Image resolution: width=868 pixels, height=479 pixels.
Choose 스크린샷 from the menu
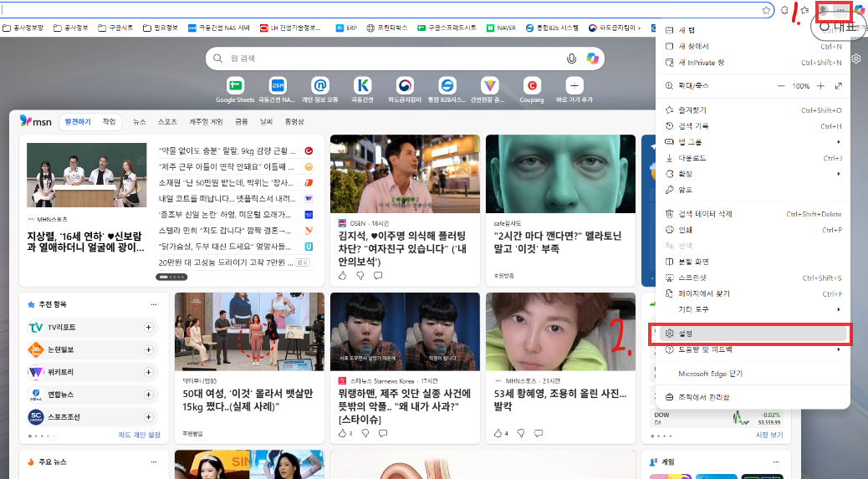tap(753, 278)
